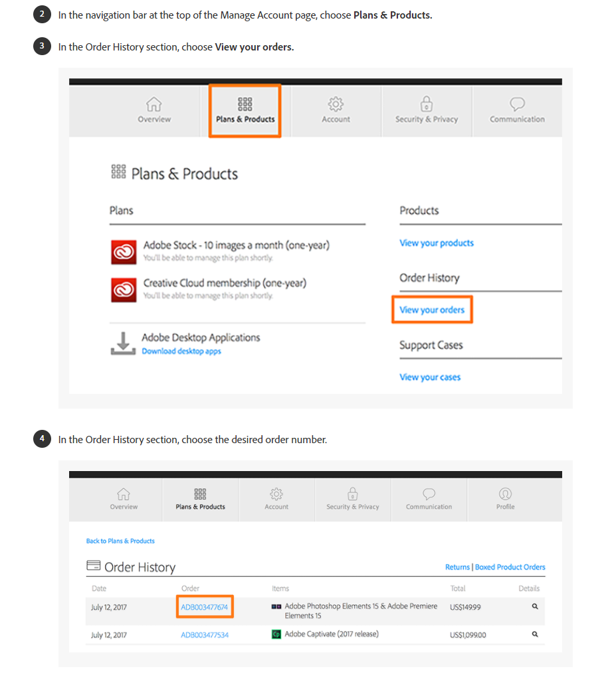Open the Account gear icon tab

336,104
